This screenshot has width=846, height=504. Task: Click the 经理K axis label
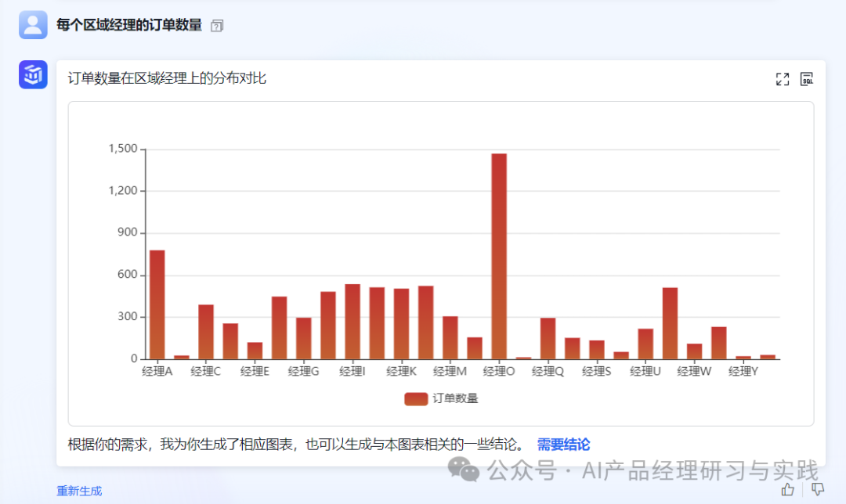pyautogui.click(x=401, y=372)
